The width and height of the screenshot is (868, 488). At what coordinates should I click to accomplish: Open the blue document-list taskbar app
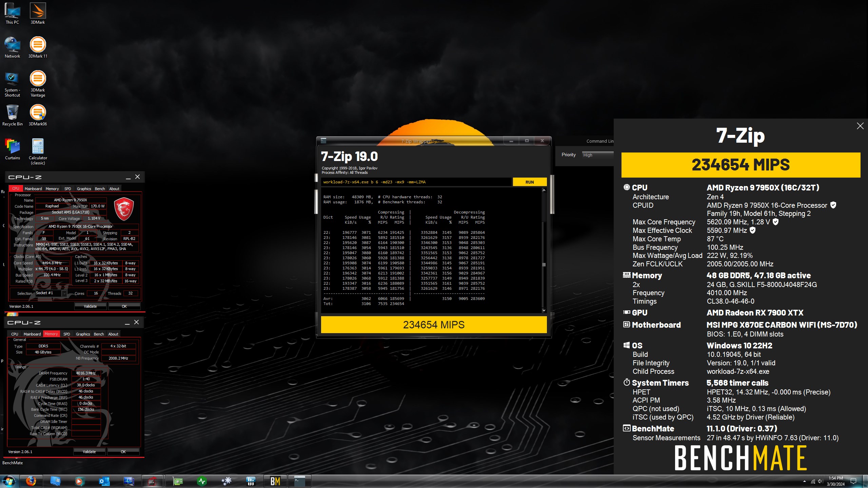55,481
